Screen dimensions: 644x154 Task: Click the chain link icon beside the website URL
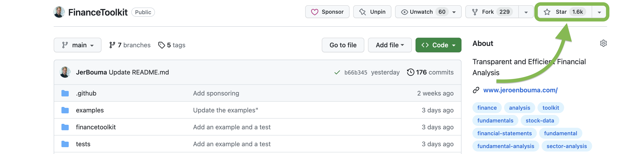tap(476, 90)
